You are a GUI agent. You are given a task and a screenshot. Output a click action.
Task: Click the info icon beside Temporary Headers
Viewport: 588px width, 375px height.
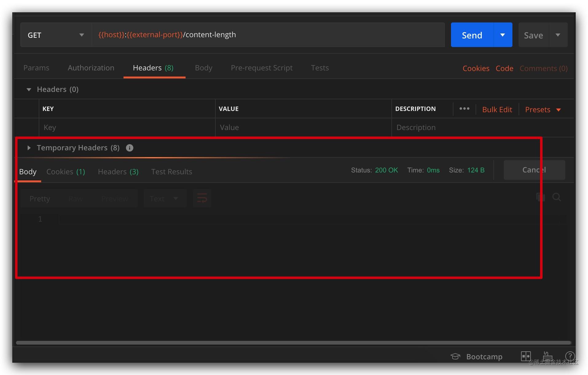coord(129,148)
